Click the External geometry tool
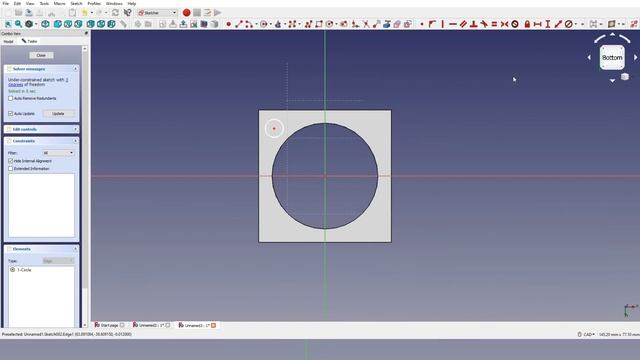 (387, 24)
